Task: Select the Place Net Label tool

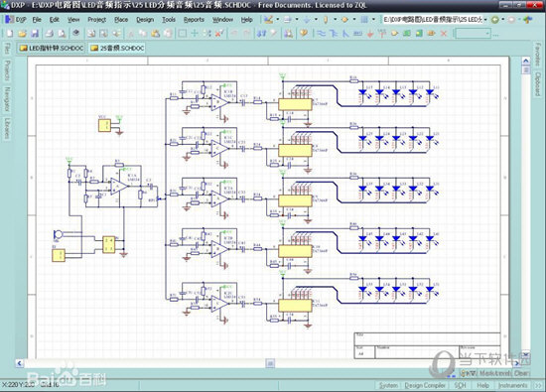Action: (x=358, y=34)
